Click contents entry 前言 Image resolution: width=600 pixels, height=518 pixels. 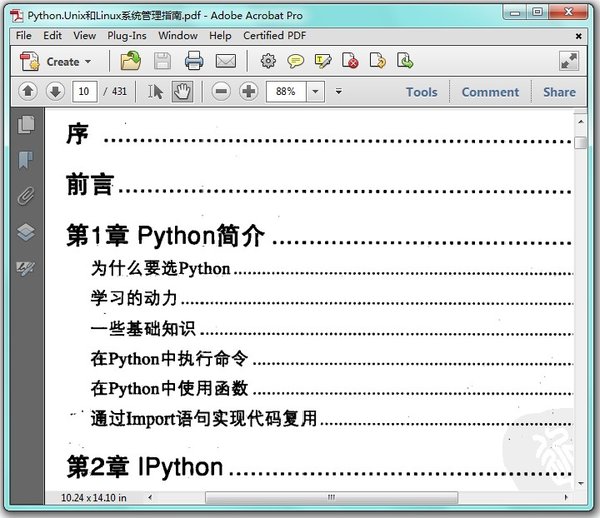(90, 184)
